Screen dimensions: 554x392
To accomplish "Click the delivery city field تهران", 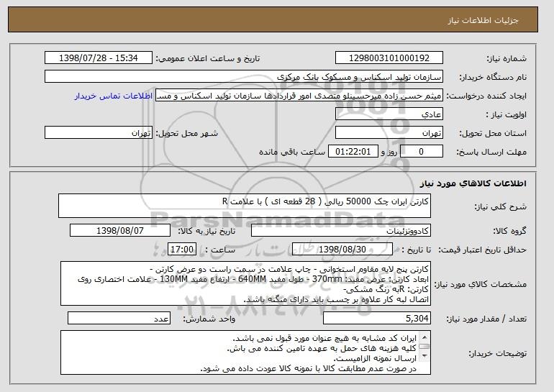I will click(99, 133).
